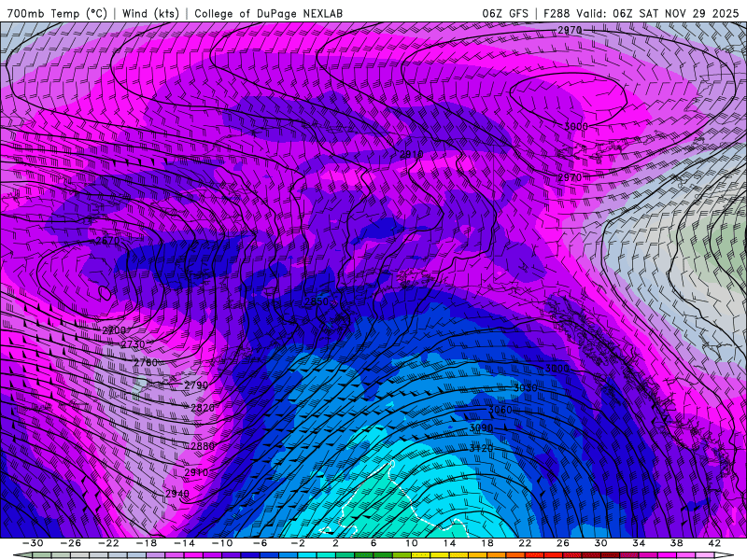Select the 18 color scale value
The image size is (747, 560).
click(487, 543)
